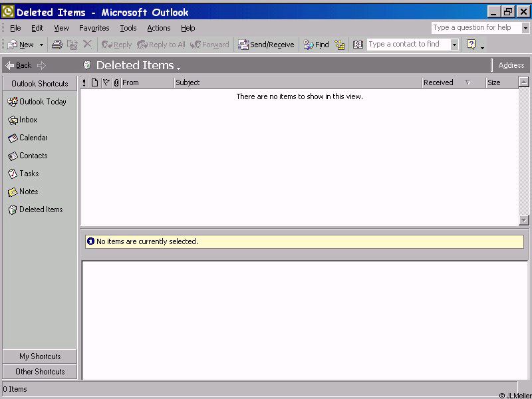Viewport: 532px width, 399px height.
Task: Switch to My Shortcuts group
Action: tap(40, 356)
